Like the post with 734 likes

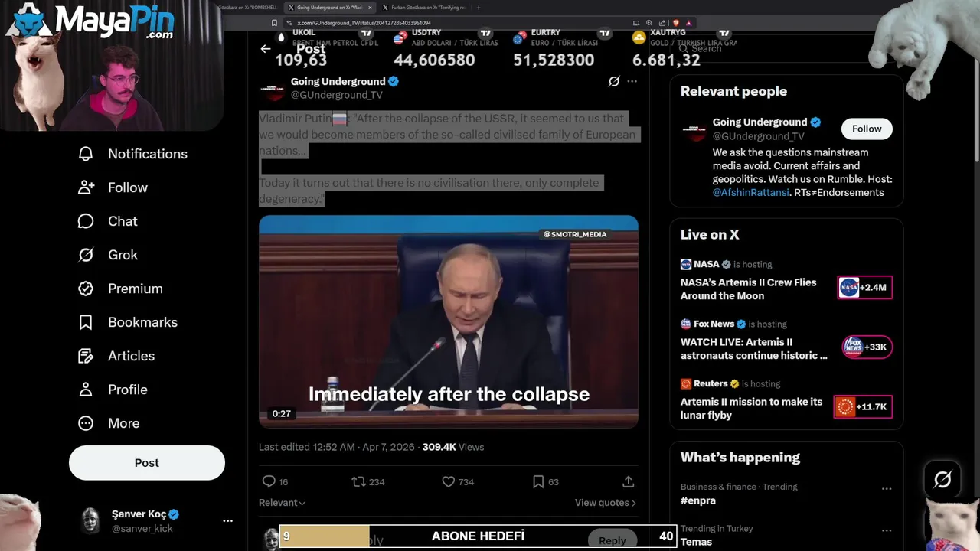tap(458, 481)
